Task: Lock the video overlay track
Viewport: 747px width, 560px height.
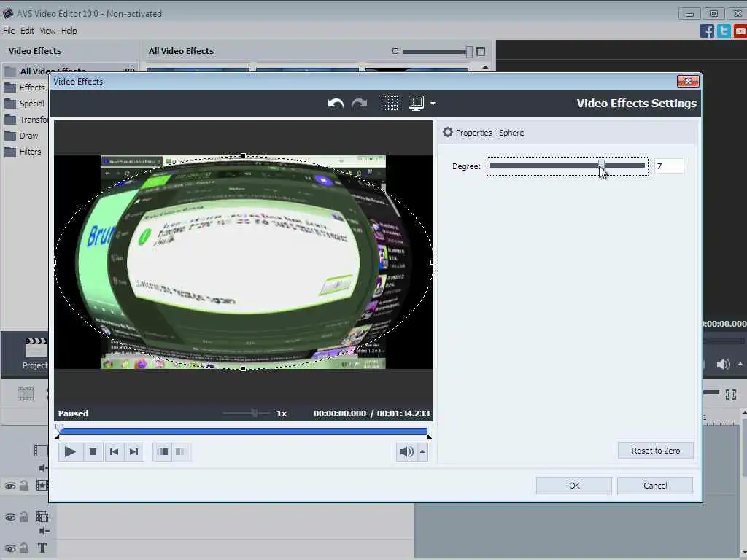Action: (24, 517)
